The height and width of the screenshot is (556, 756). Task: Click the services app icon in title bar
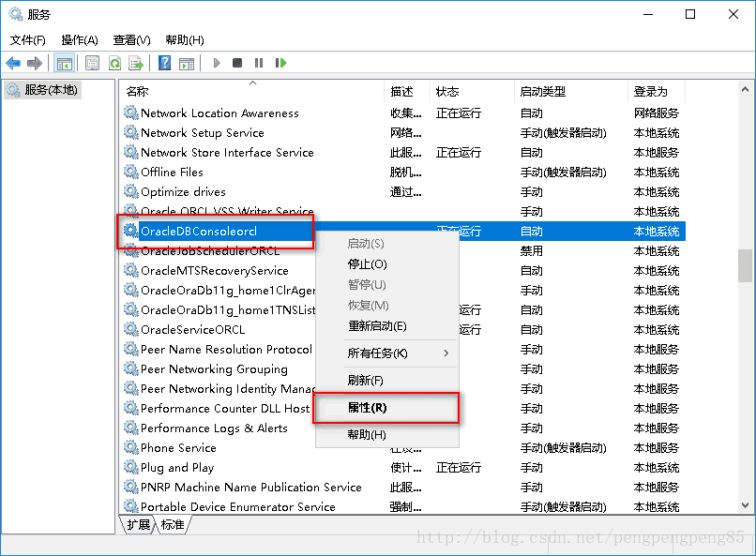[x=15, y=14]
